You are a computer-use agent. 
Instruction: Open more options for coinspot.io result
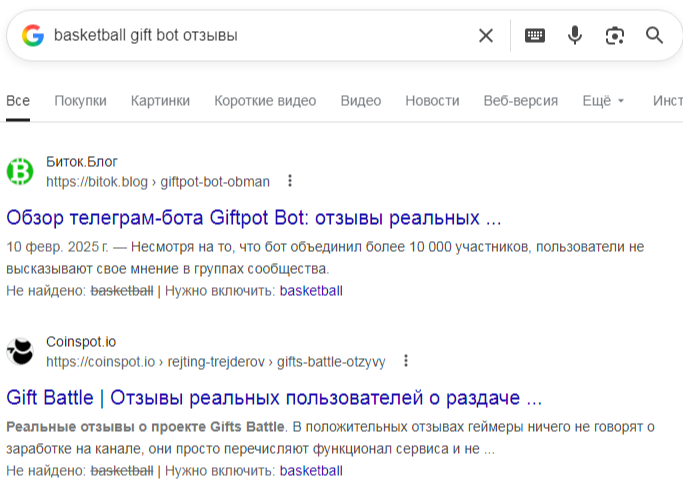(406, 361)
